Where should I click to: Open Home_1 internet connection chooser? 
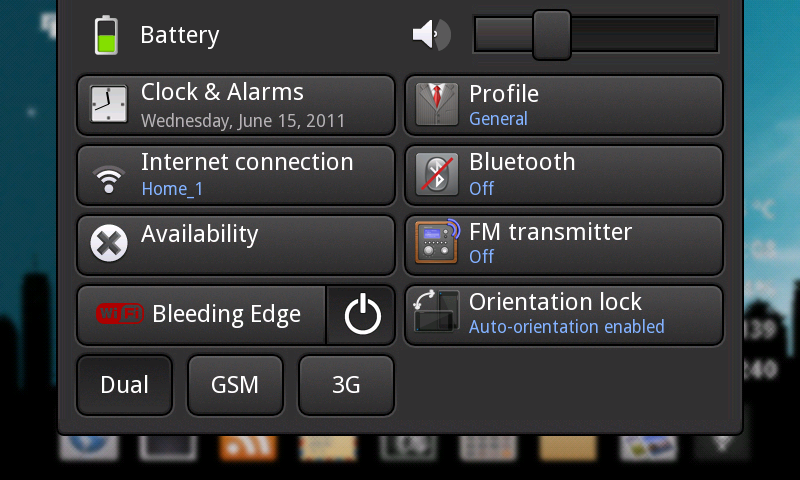tap(236, 175)
